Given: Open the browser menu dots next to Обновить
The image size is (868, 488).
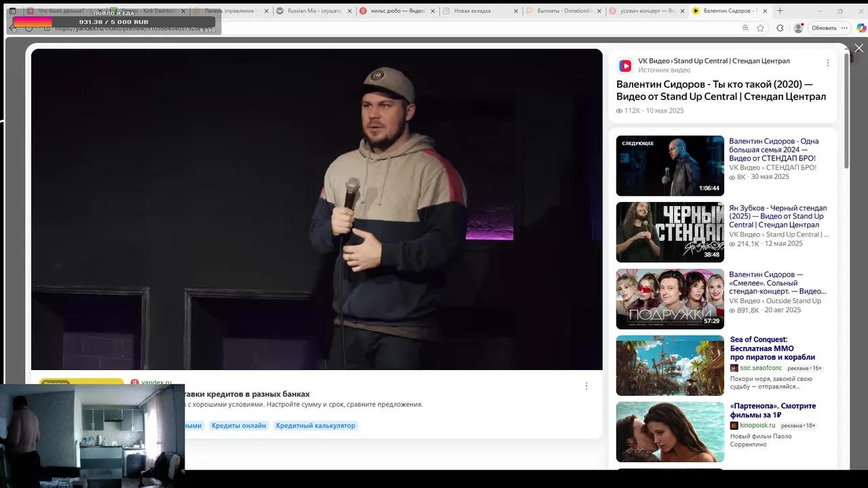Looking at the screenshot, I should [x=844, y=28].
